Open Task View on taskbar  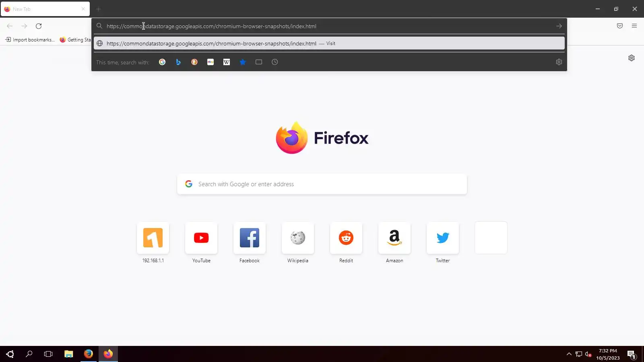(x=48, y=354)
